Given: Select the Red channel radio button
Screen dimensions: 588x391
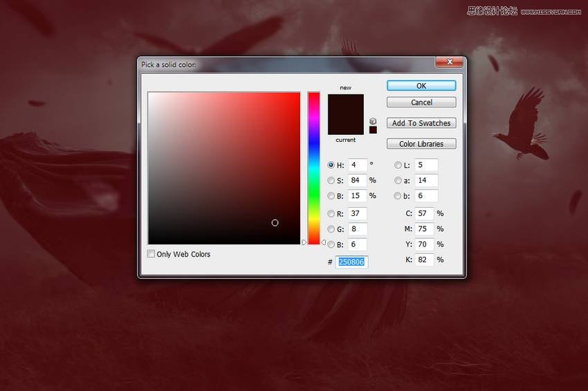Looking at the screenshot, I should point(331,214).
